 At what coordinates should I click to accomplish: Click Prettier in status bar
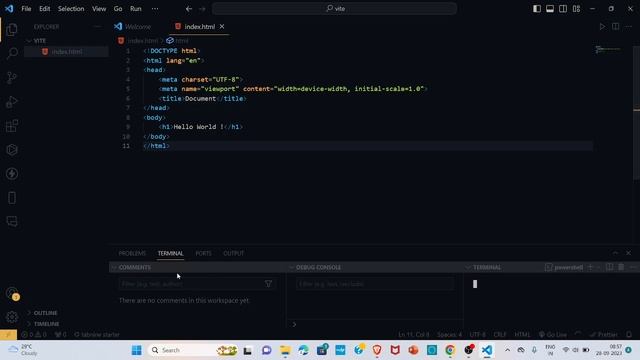click(604, 334)
